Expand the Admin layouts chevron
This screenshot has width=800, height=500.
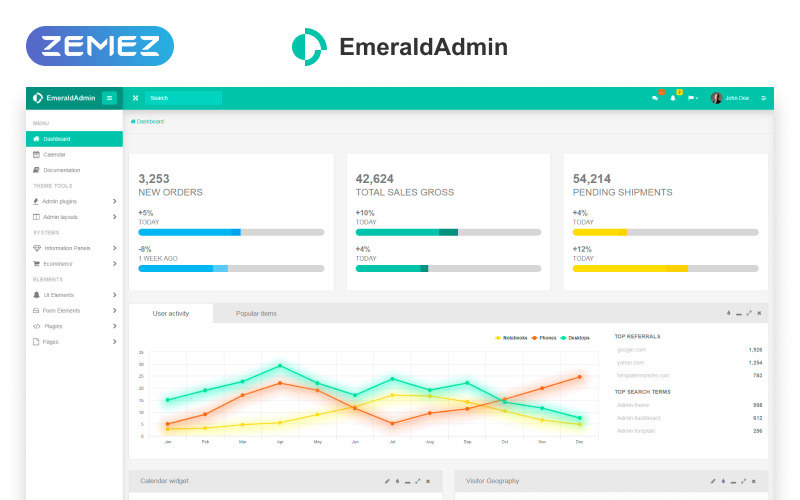114,217
